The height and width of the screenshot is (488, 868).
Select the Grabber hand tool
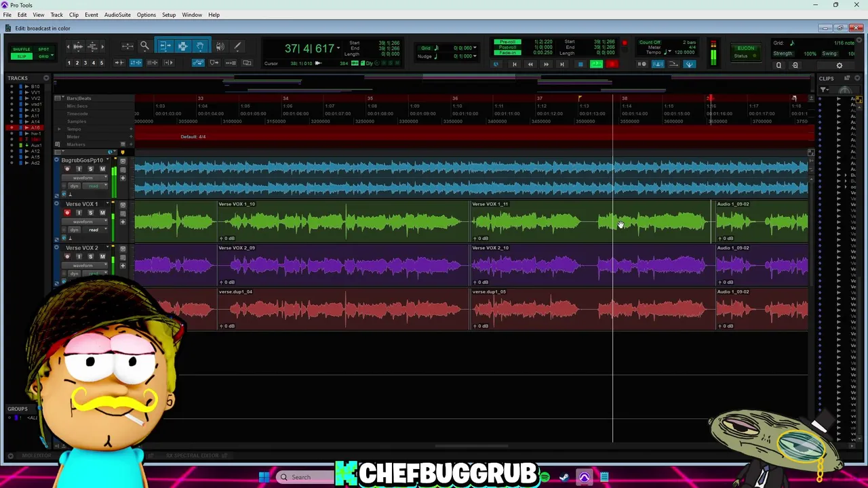pyautogui.click(x=200, y=46)
